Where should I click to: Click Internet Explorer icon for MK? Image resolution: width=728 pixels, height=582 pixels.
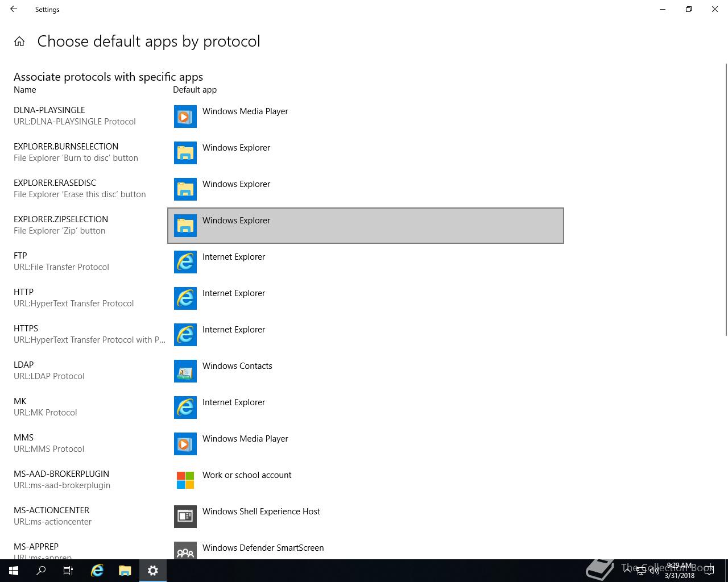click(x=185, y=408)
